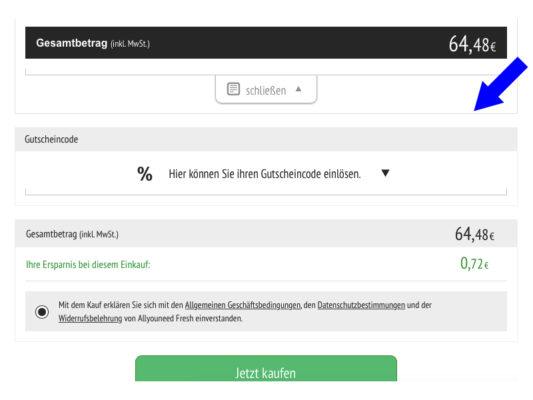This screenshot has width=533, height=400.
Task: Click the 'Ihre Ersparnis bei diesem Einkauf' label
Action: point(88,265)
